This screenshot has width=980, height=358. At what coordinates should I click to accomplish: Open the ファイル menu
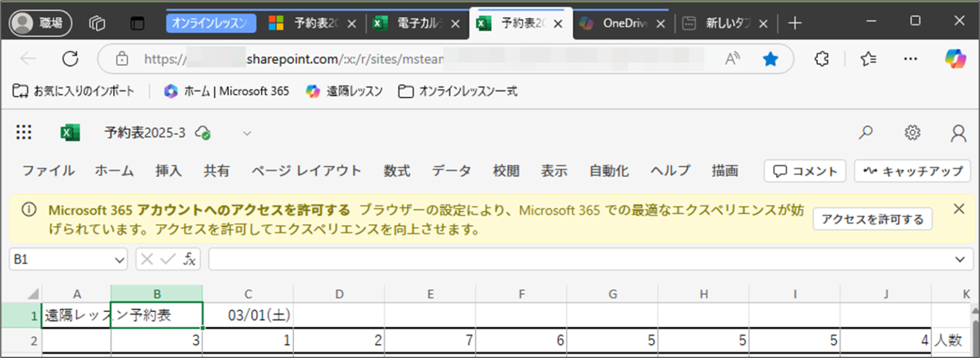click(48, 170)
